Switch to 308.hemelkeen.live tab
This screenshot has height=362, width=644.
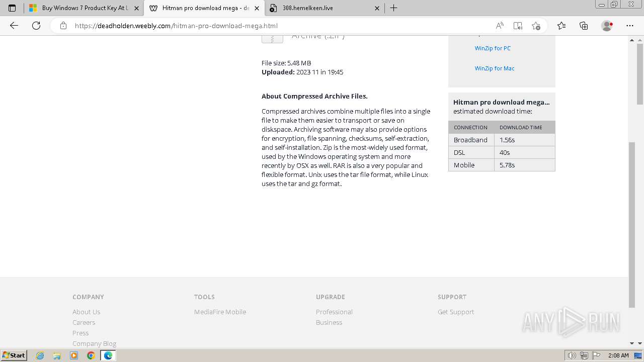(x=324, y=8)
